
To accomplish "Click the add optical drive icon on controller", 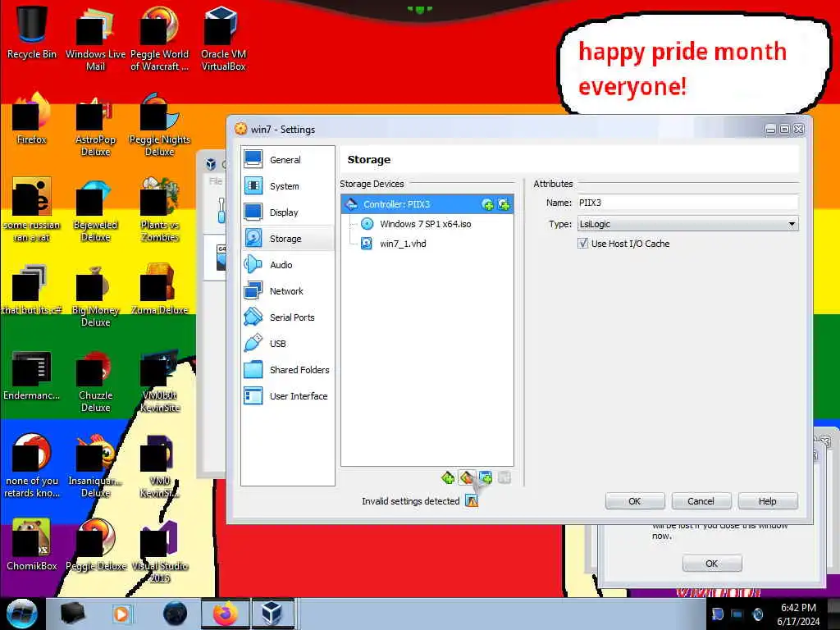I will (487, 204).
